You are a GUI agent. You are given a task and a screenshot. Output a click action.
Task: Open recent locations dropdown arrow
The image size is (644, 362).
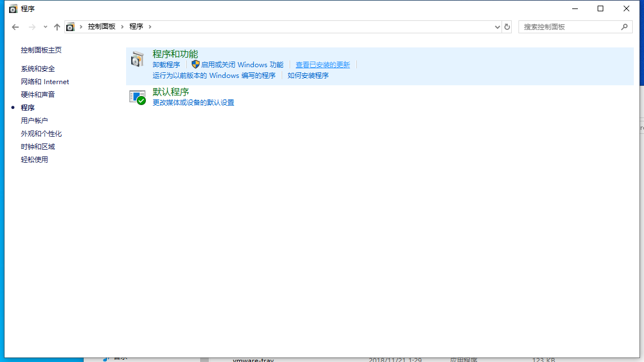45,27
